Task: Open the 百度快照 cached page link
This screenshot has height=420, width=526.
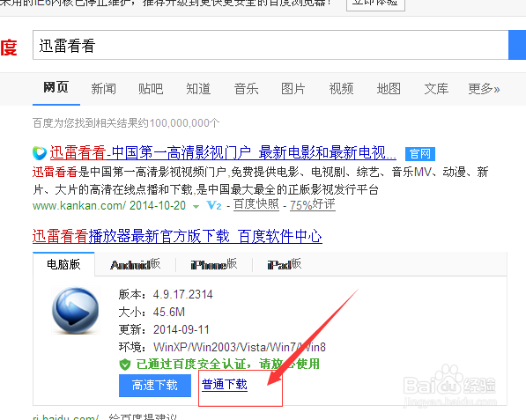Action: (256, 204)
